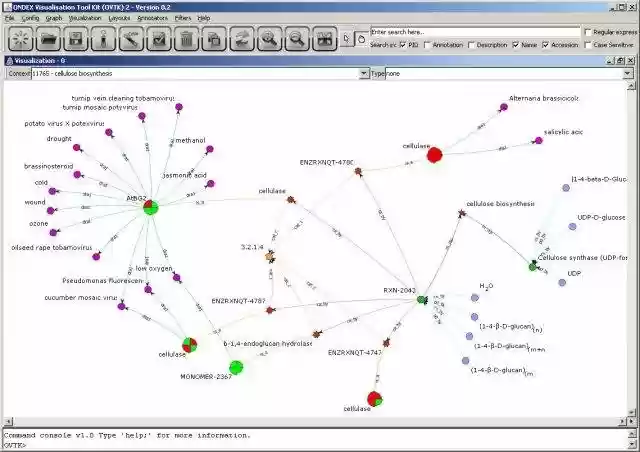640x452 pixels.
Task: Click the Open folder toolbar icon
Action: tap(48, 39)
